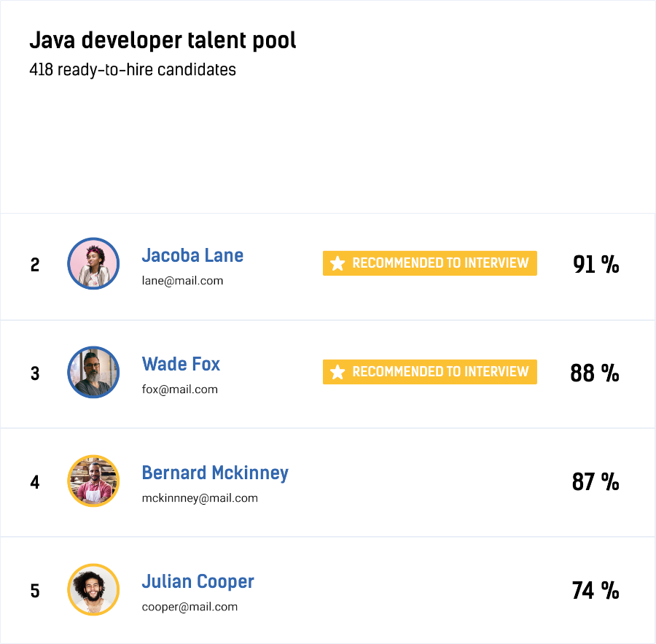
Task: Click email cooper@mail.com
Action: tap(190, 607)
